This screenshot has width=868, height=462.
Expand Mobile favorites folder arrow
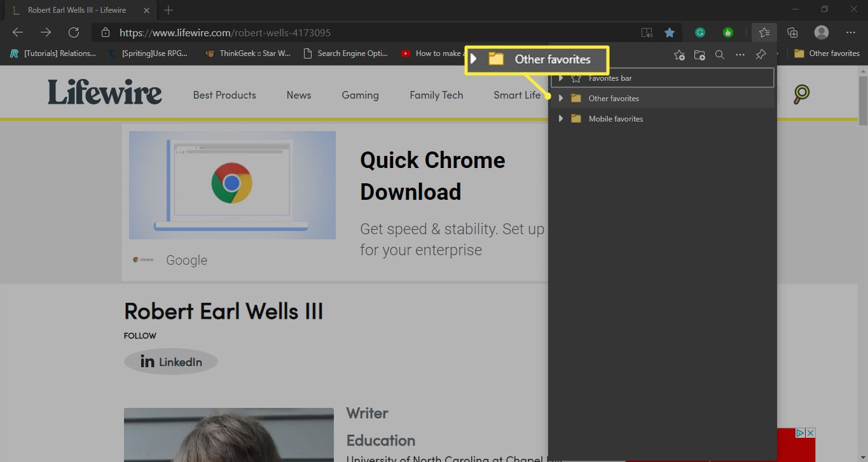(560, 118)
